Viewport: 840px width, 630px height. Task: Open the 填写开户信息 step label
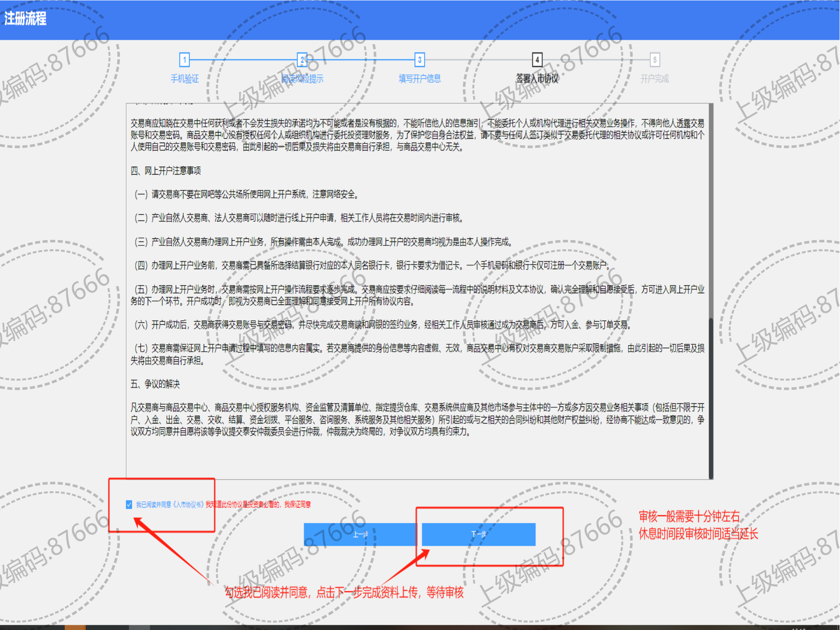point(420,79)
